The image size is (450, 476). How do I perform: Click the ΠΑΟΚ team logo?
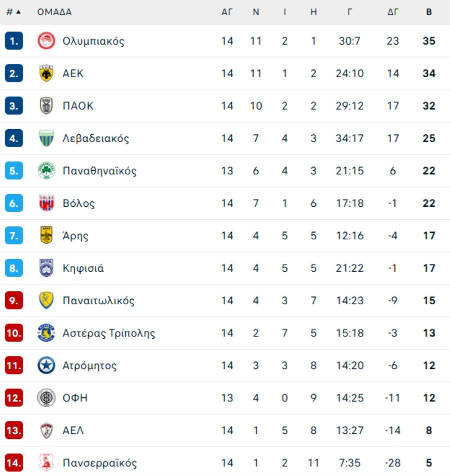[x=46, y=106]
